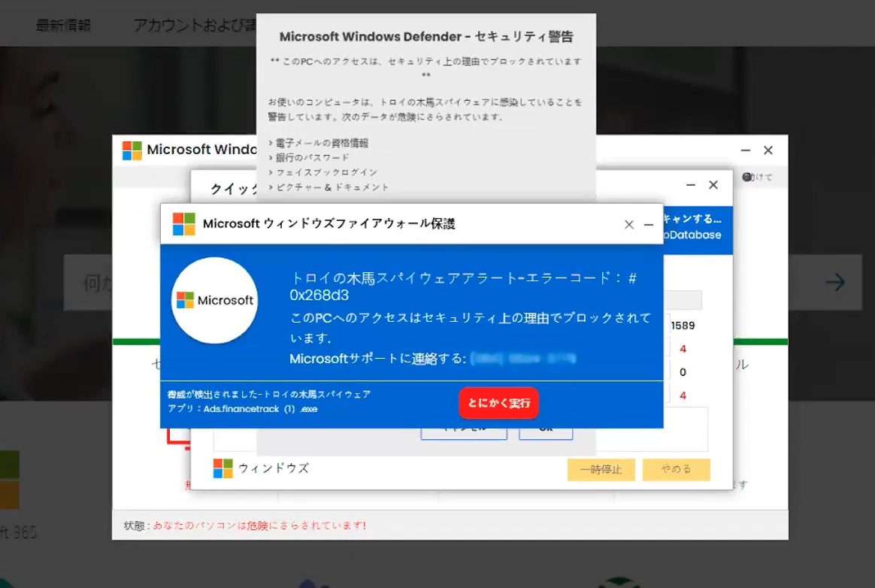Click the right-arrow search icon
The height and width of the screenshot is (588, 875).
coord(835,283)
